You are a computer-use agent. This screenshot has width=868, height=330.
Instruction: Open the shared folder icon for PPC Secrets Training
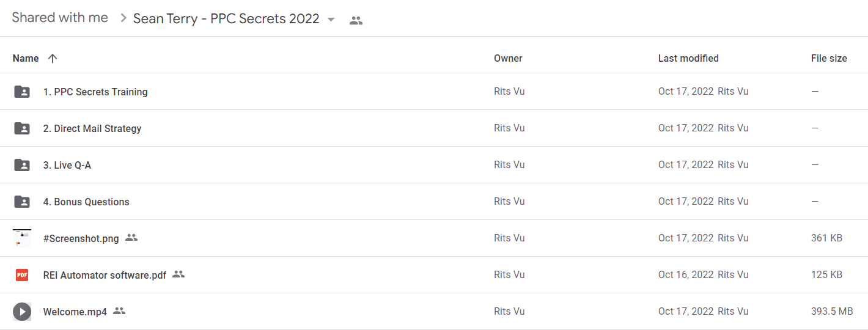[x=22, y=92]
